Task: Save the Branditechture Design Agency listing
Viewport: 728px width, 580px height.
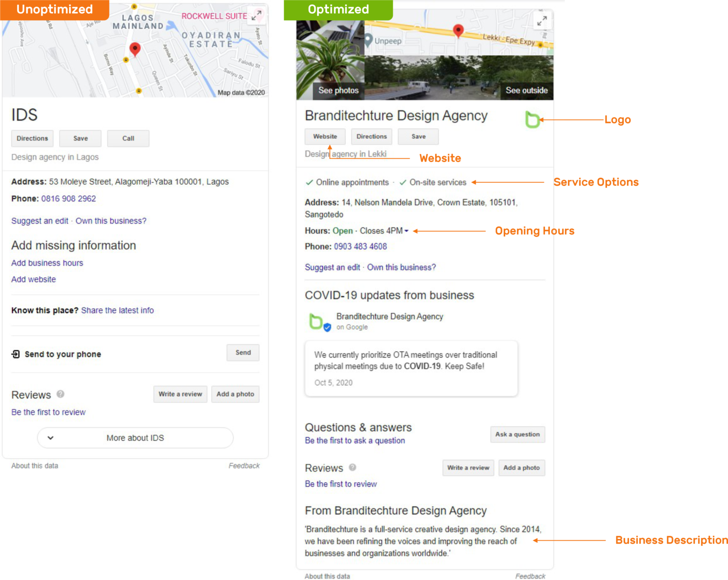Action: pyautogui.click(x=419, y=136)
